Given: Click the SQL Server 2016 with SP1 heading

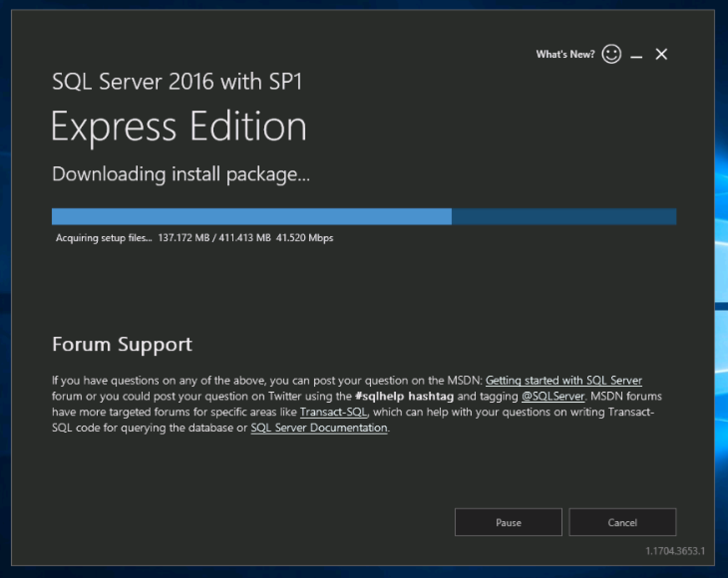Looking at the screenshot, I should coord(177,82).
